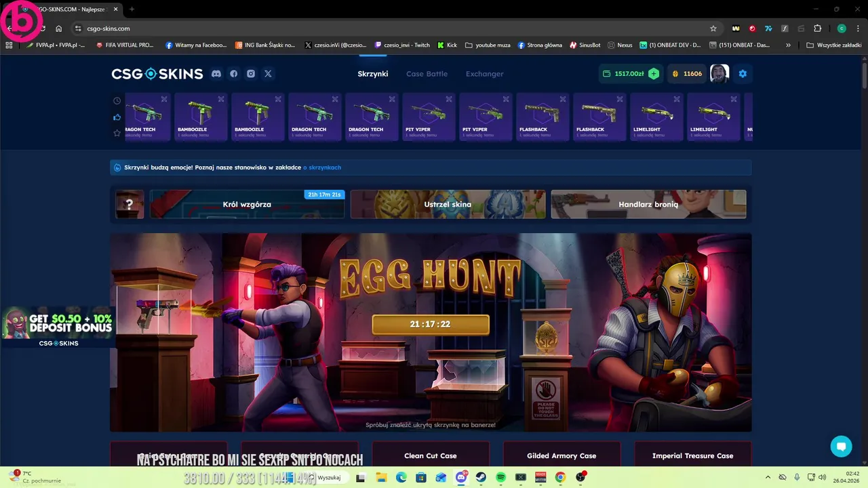
Task: Open the live chat bubble
Action: click(841, 446)
